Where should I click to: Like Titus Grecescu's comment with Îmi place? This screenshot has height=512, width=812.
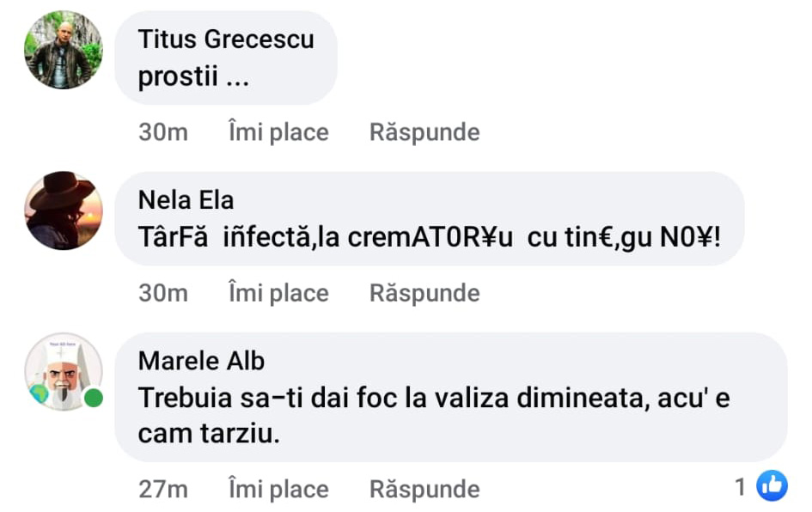tap(278, 132)
